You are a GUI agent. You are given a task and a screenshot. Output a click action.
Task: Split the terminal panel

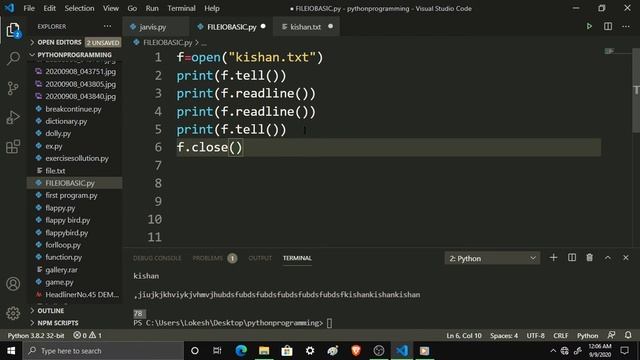click(x=572, y=258)
